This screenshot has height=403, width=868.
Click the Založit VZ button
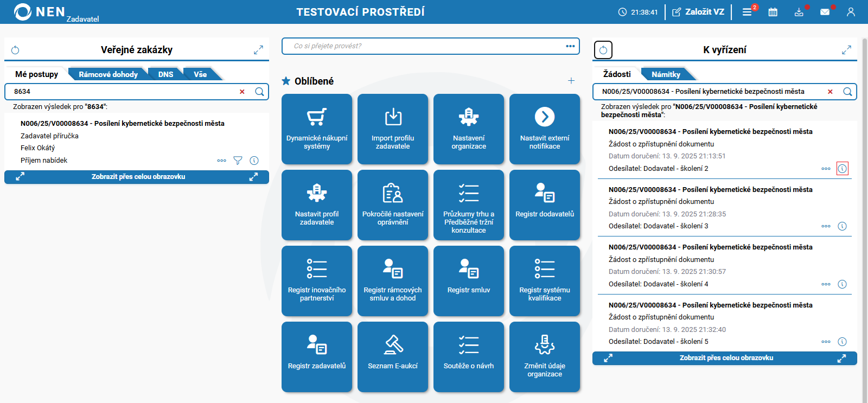(698, 12)
